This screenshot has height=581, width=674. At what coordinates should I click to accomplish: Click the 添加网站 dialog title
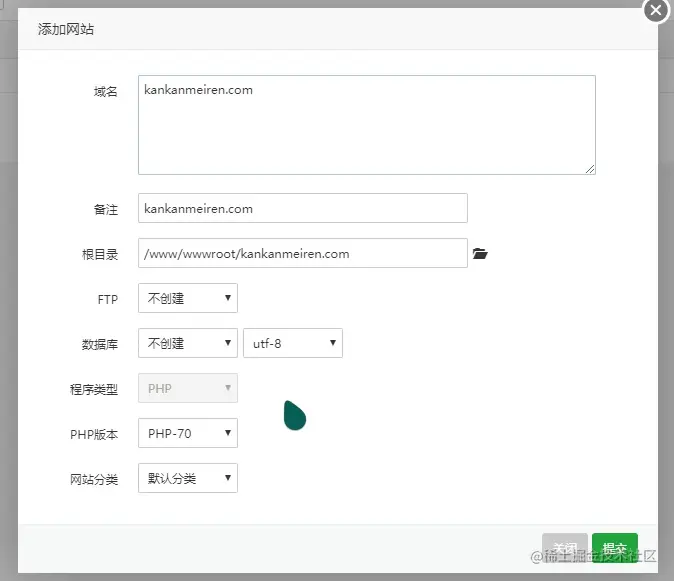[x=66, y=29]
